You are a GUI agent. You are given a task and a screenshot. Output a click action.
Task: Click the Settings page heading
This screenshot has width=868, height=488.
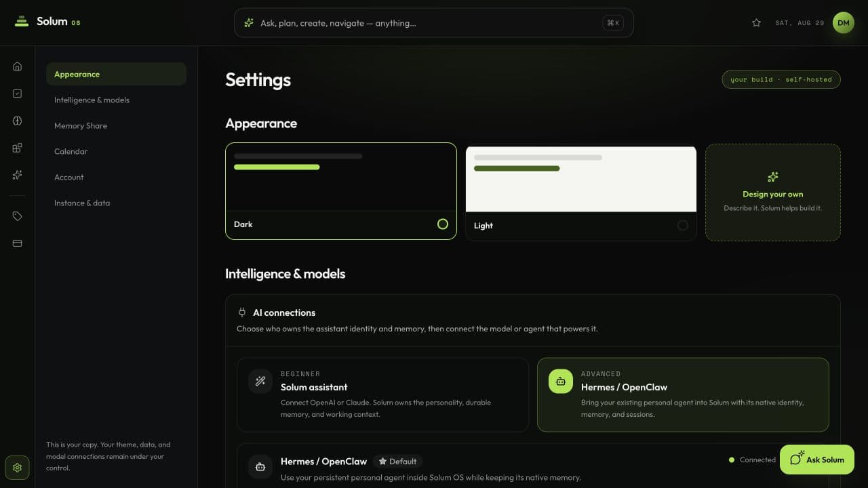pyautogui.click(x=258, y=80)
